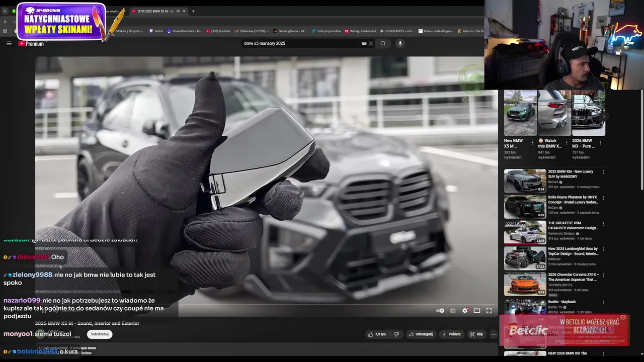
Task: Open the more actions ellipsis under the video
Action: coord(494,334)
